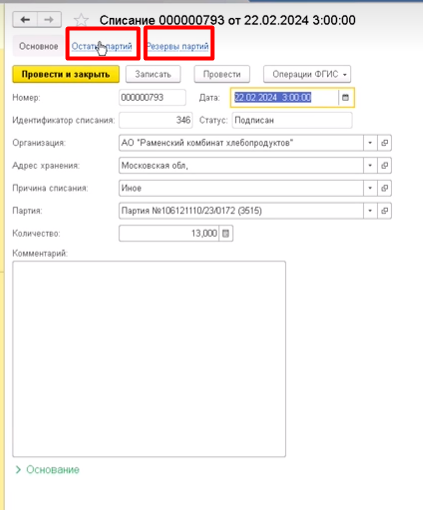Switch to the Резервы партий tab
This screenshot has width=423, height=510.
coord(178,46)
